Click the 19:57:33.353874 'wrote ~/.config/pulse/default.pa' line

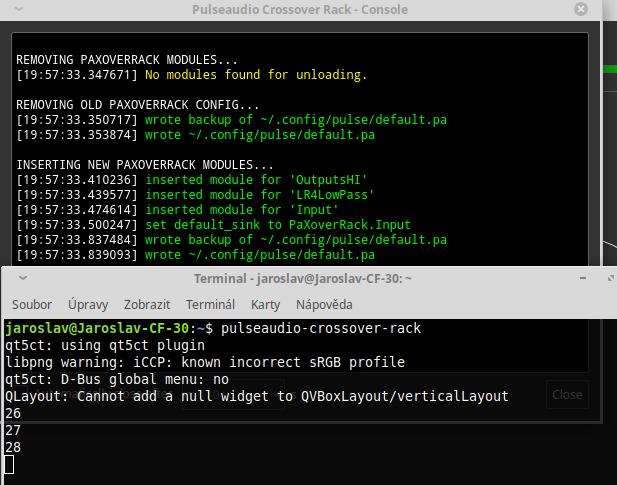tap(196, 135)
